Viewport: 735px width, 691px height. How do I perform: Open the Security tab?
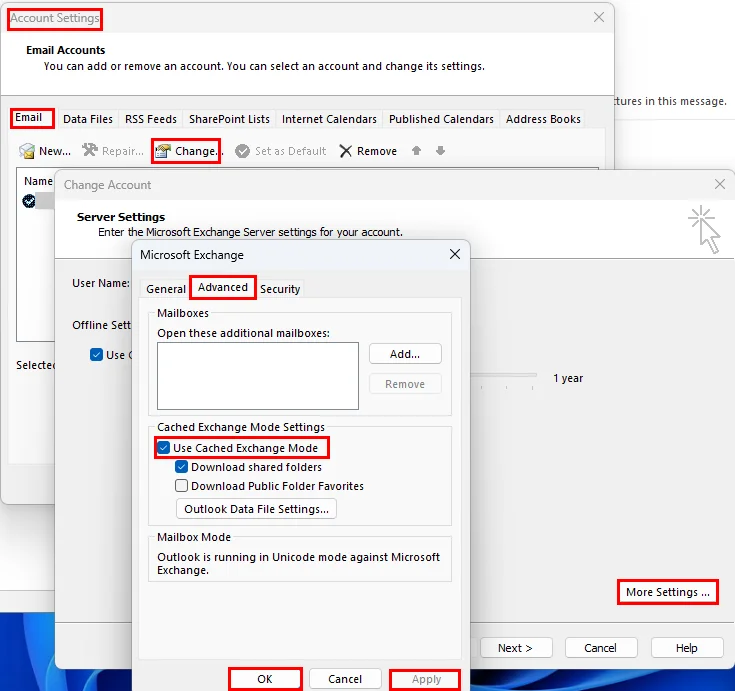[x=280, y=289]
